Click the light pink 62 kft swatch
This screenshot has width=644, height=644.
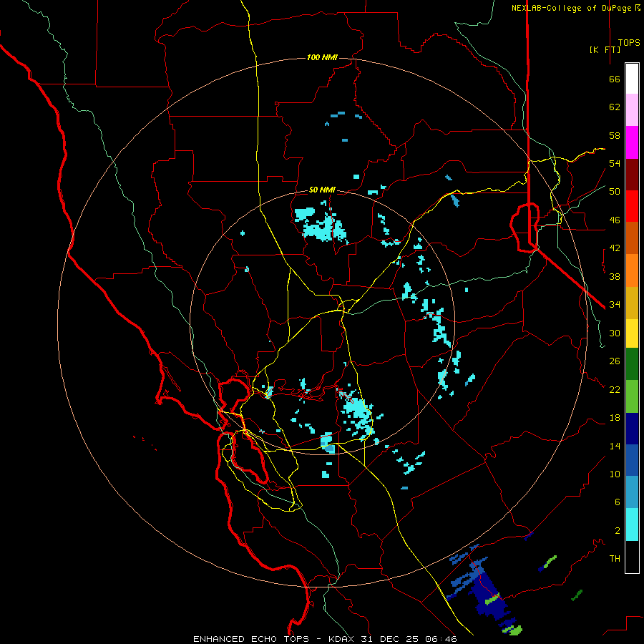[632, 110]
